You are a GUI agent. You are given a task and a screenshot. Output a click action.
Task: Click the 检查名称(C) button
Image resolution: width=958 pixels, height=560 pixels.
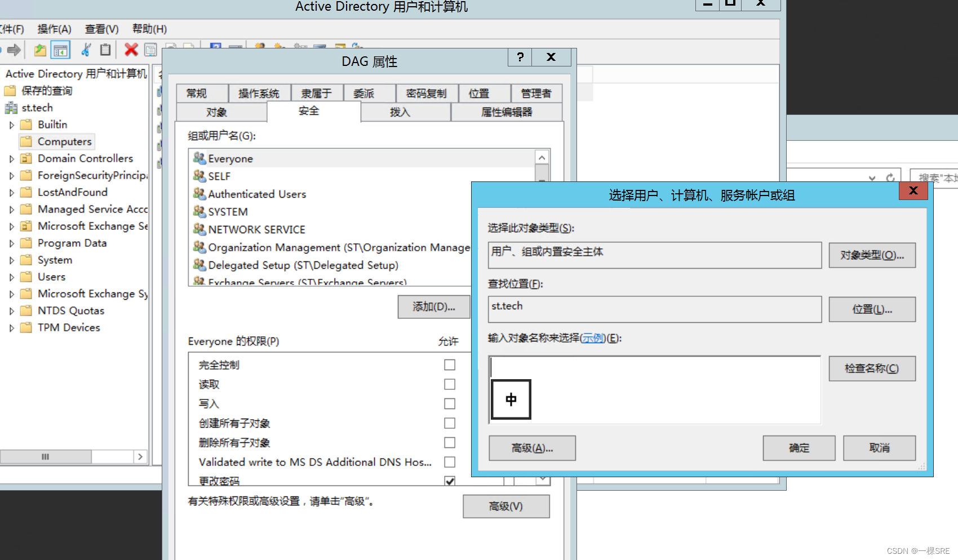coord(872,368)
